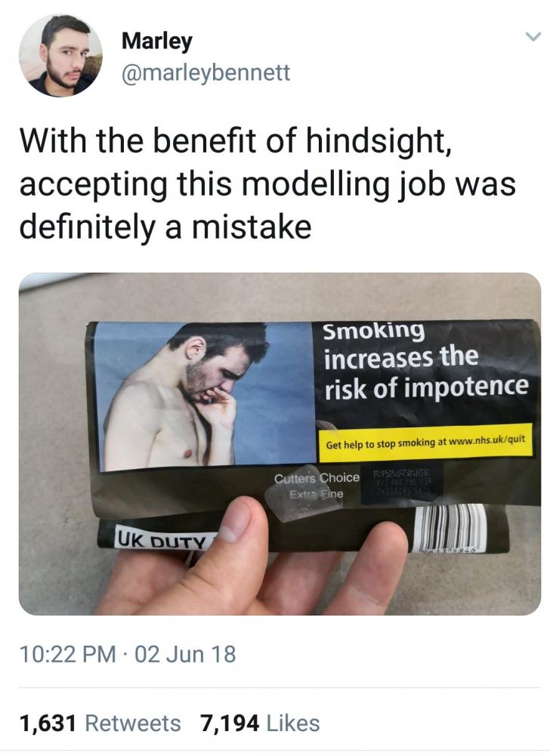Click the display name Marley
The width and height of the screenshot is (550, 756).
(x=157, y=42)
